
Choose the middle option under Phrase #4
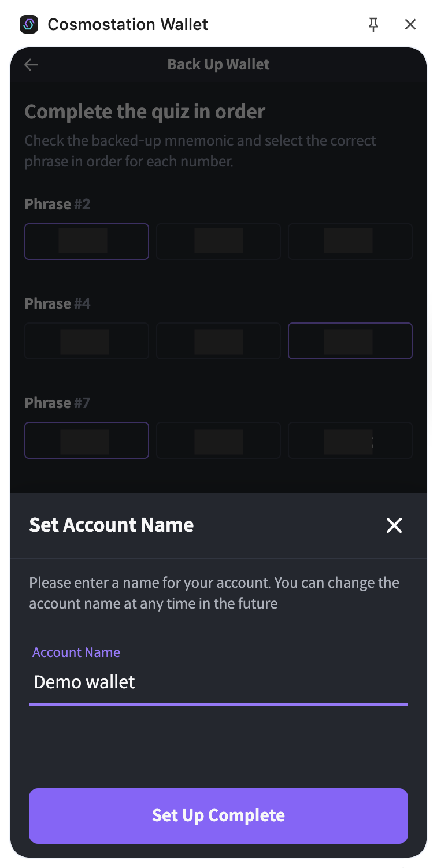tap(218, 341)
